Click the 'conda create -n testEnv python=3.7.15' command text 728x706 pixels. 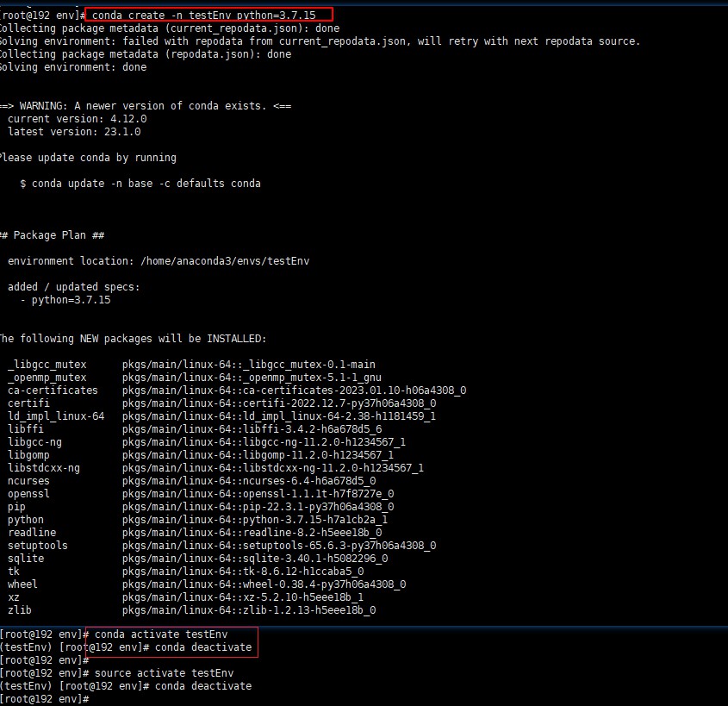click(204, 16)
